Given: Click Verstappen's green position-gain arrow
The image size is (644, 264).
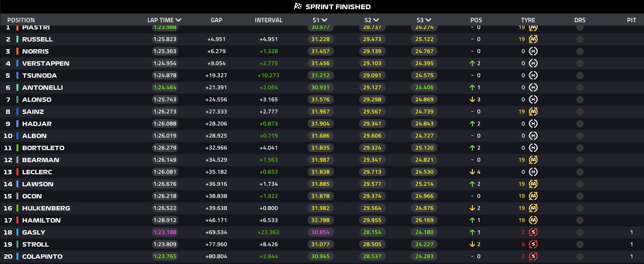Looking at the screenshot, I should [x=472, y=63].
